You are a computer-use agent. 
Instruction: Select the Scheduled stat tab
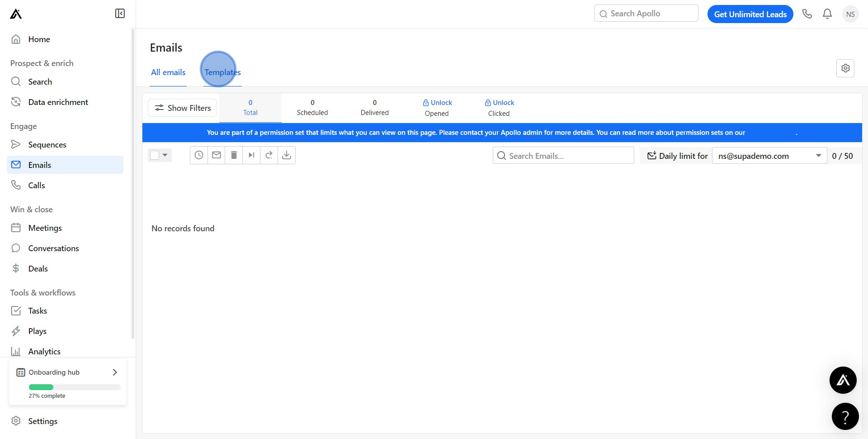pyautogui.click(x=312, y=108)
